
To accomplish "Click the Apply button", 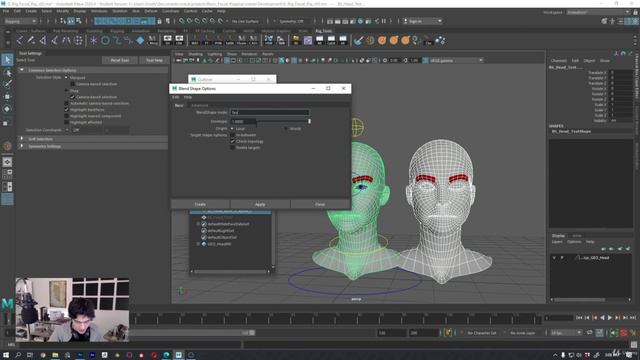I will [260, 204].
